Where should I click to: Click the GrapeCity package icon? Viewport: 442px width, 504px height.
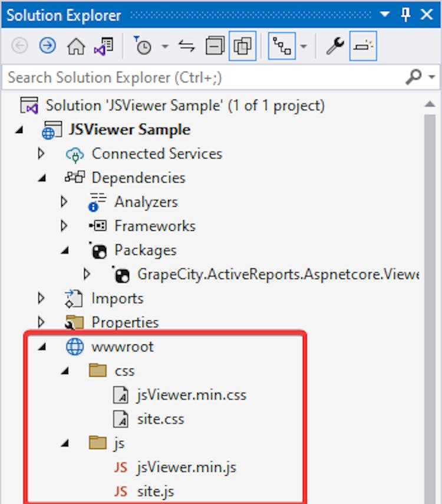click(121, 274)
